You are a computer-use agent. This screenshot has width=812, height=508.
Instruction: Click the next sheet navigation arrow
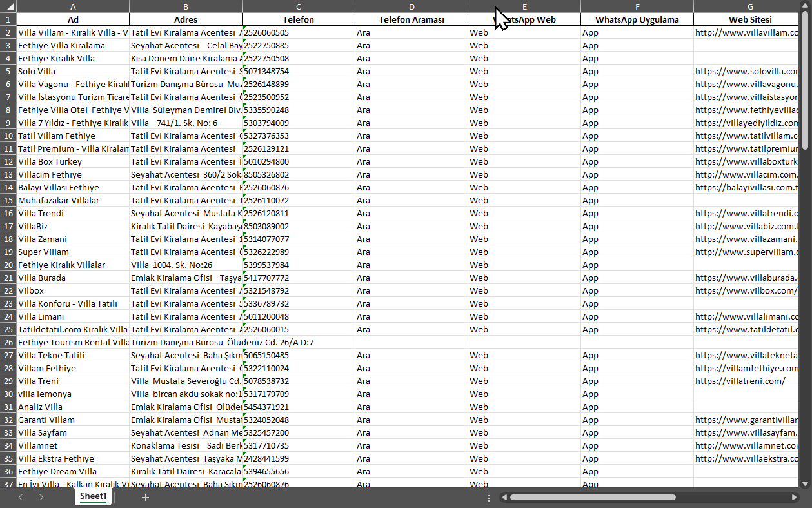click(x=41, y=497)
